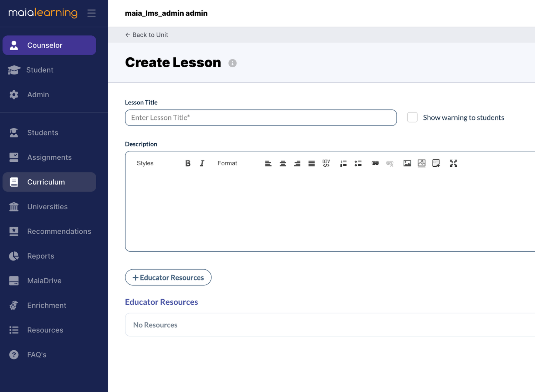Viewport: 535px width, 392px height.
Task: Center align the description text
Action: click(x=283, y=163)
